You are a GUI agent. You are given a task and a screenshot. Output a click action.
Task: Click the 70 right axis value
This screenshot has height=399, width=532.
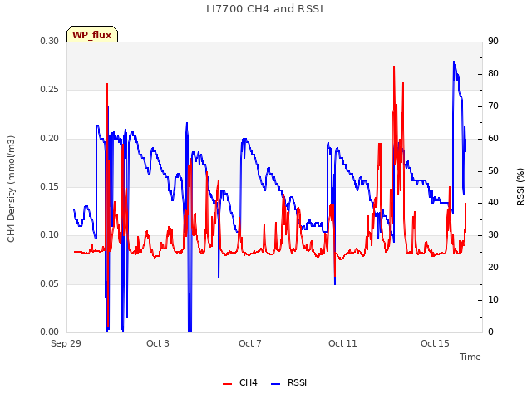(x=493, y=106)
